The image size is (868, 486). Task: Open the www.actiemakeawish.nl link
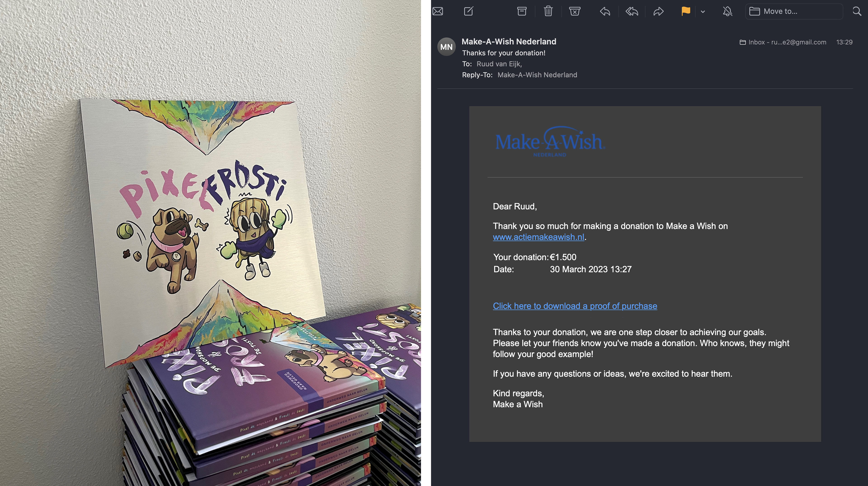click(x=538, y=237)
